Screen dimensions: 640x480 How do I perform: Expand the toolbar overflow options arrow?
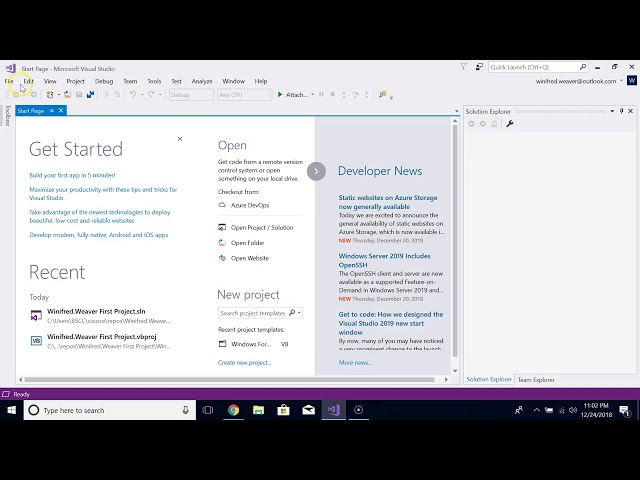click(391, 97)
